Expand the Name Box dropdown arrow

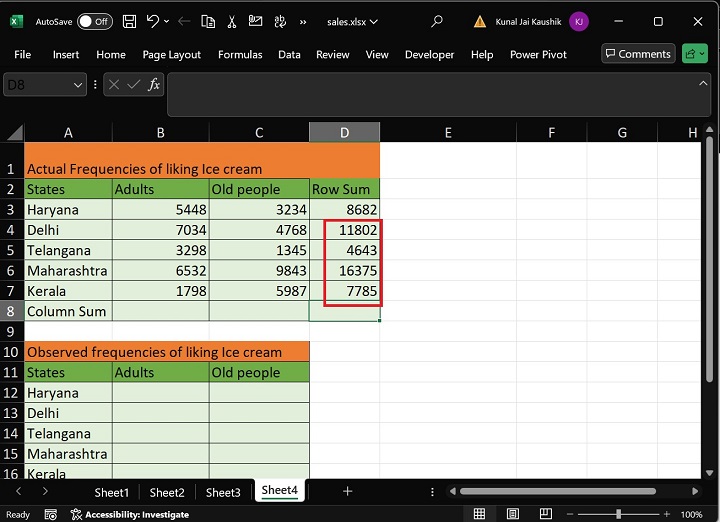[79, 86]
